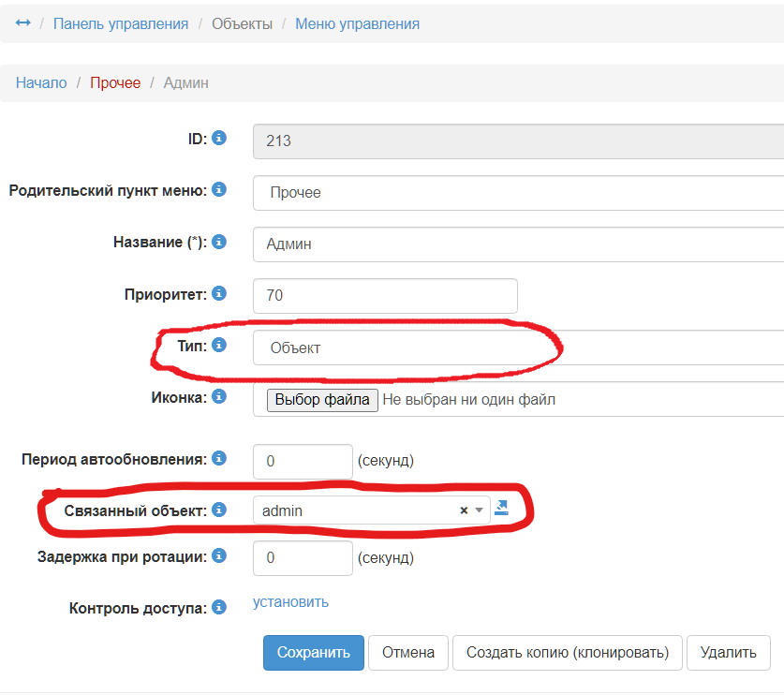Viewport: 784px width, 695px height.
Task: Click the info icon next to Название
Action: 219,242
